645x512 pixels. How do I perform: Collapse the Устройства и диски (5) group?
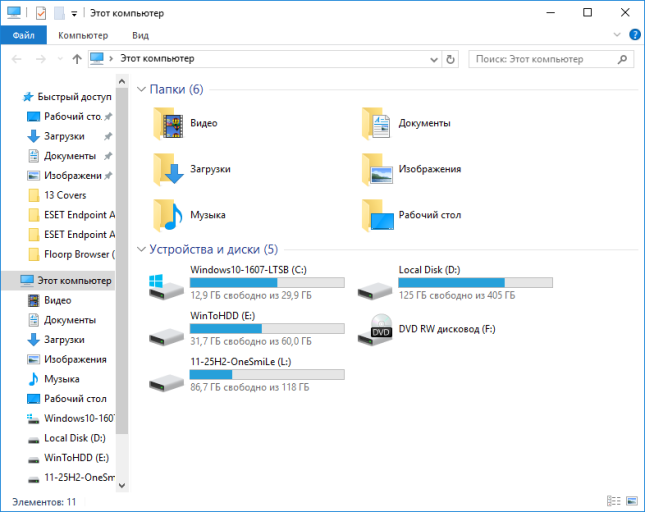[141, 249]
